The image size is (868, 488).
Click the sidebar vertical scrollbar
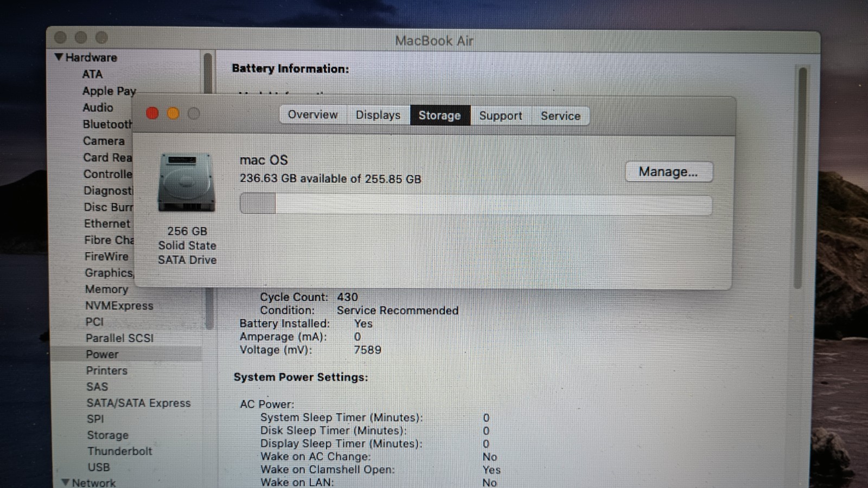(208, 190)
